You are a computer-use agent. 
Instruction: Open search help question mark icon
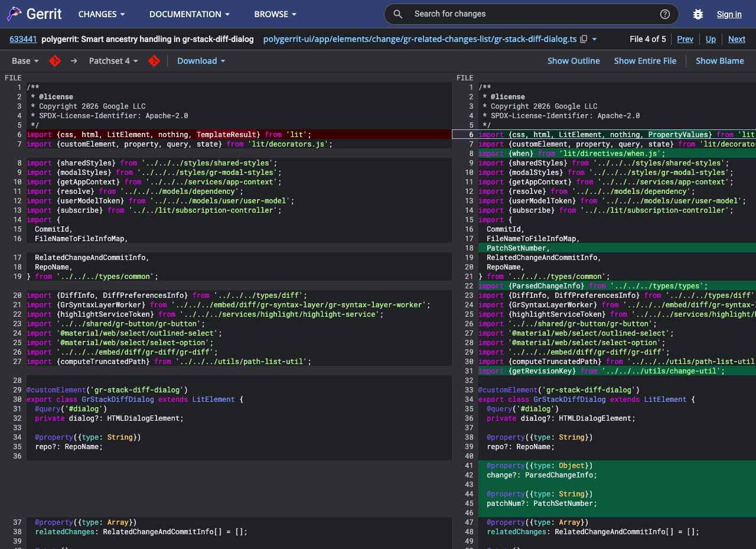tap(665, 14)
